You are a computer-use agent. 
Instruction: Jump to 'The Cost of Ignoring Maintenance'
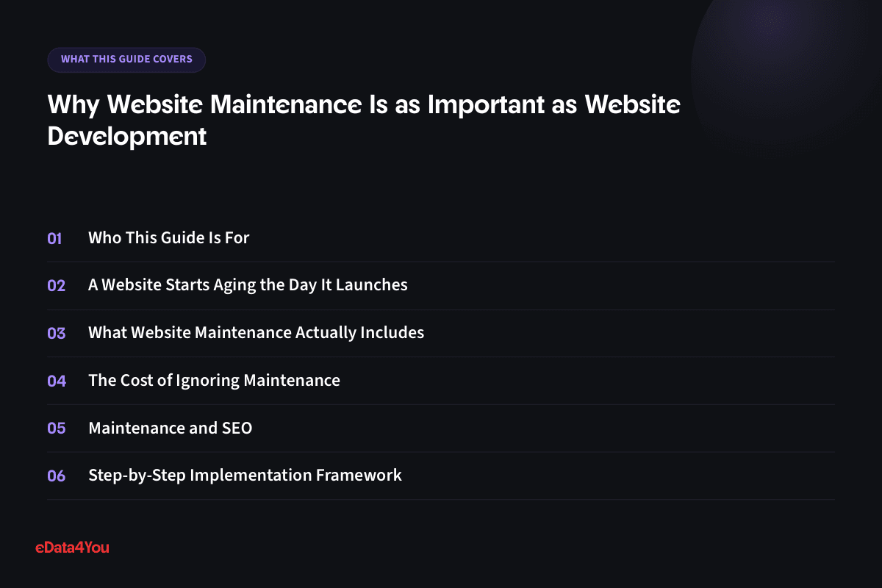coord(214,380)
